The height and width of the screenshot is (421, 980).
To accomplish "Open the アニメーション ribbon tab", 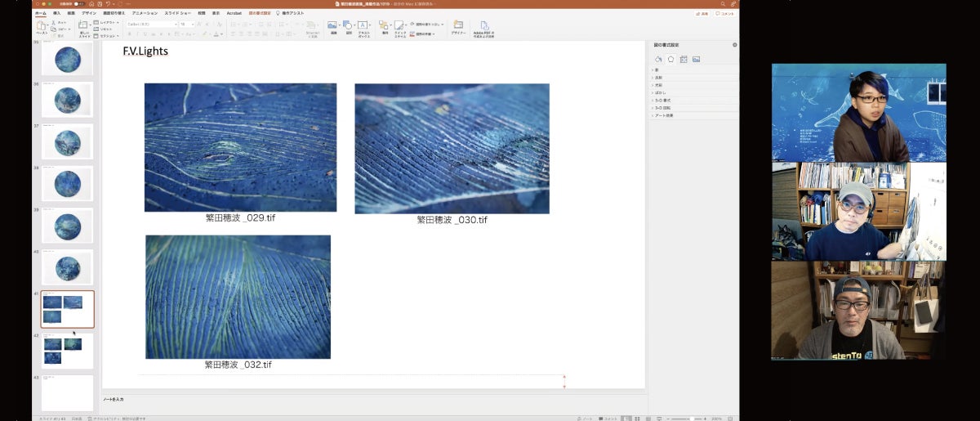I will tap(145, 14).
